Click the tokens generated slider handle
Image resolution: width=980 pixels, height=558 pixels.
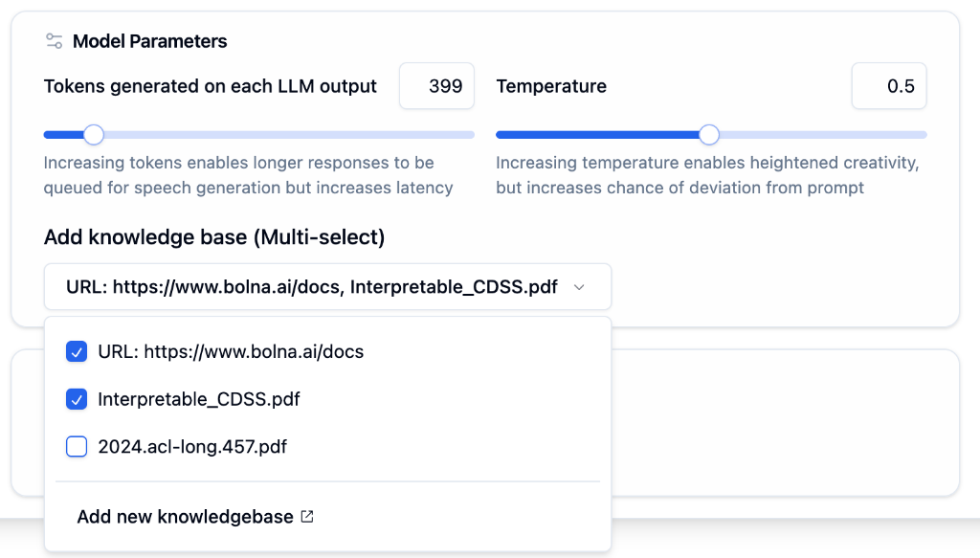pyautogui.click(x=93, y=135)
